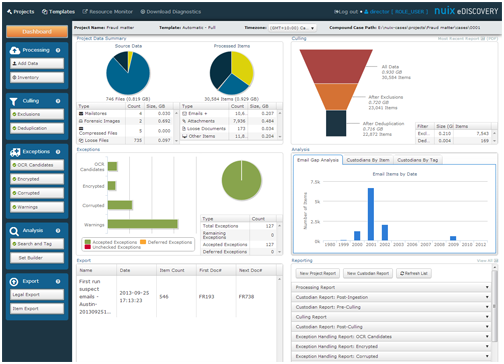
Task: Click the Forensic Images row icon
Action: [81, 121]
